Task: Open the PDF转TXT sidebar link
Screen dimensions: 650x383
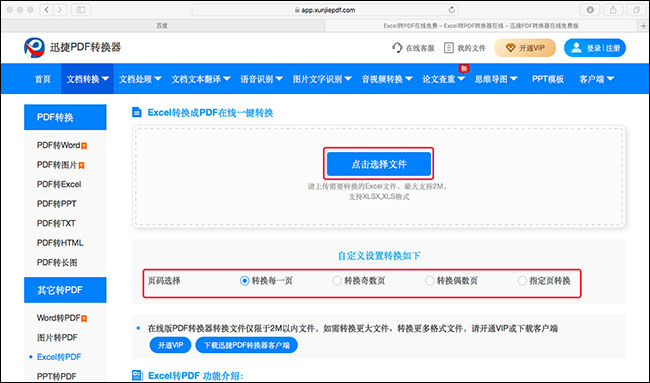Action: click(56, 223)
